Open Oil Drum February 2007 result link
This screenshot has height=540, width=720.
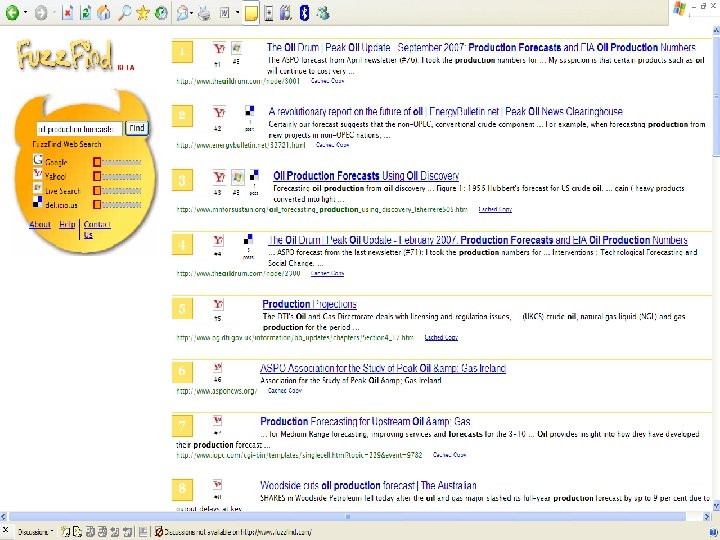tap(478, 240)
